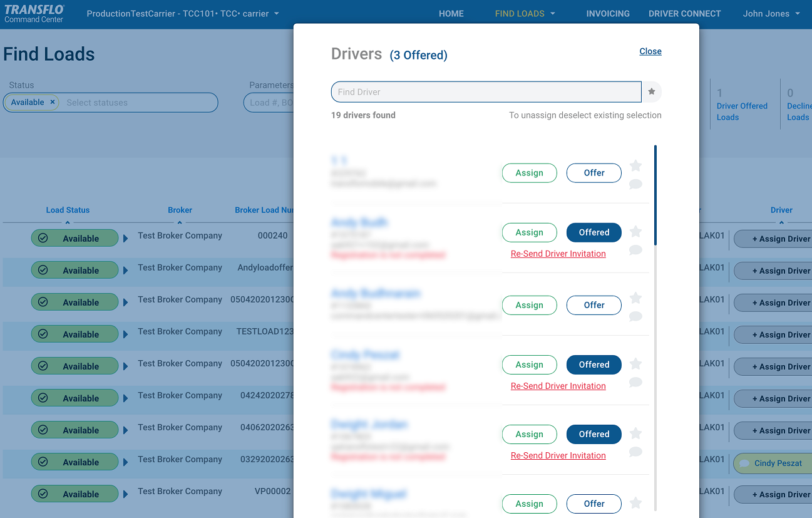Assign the load to the first driver
This screenshot has height=518, width=812.
[x=529, y=173]
